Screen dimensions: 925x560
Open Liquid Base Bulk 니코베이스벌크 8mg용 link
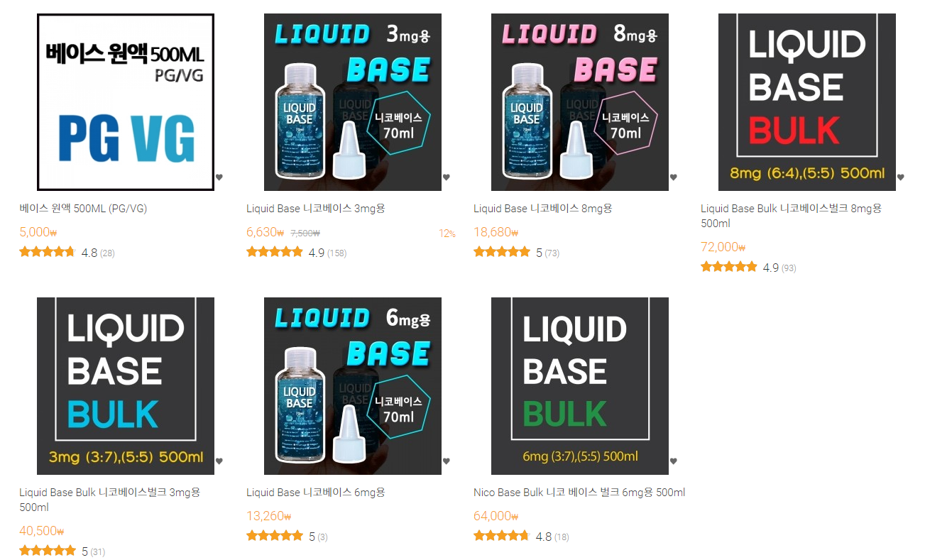(791, 216)
